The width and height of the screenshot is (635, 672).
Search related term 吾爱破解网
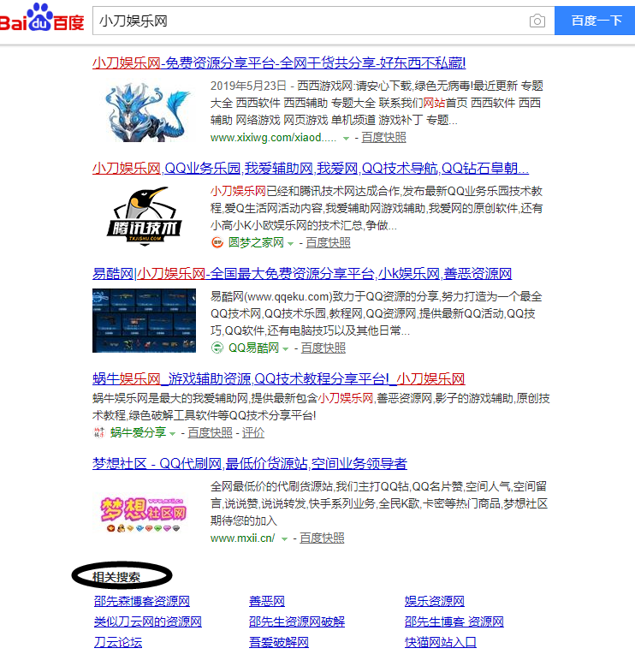click(279, 642)
